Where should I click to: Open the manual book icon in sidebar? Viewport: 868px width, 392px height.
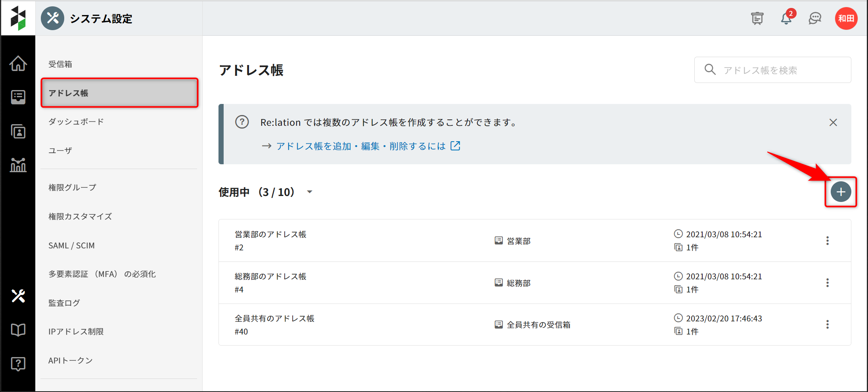(x=18, y=330)
